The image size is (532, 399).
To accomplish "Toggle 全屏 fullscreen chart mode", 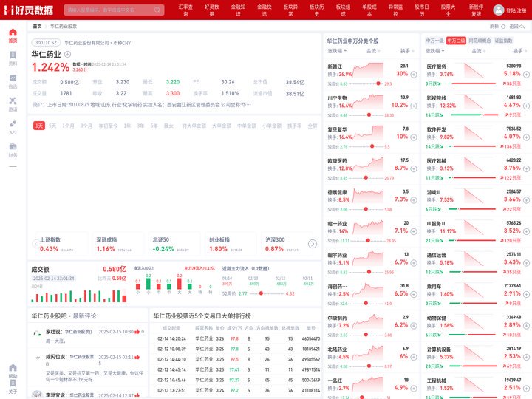I will pos(312,126).
